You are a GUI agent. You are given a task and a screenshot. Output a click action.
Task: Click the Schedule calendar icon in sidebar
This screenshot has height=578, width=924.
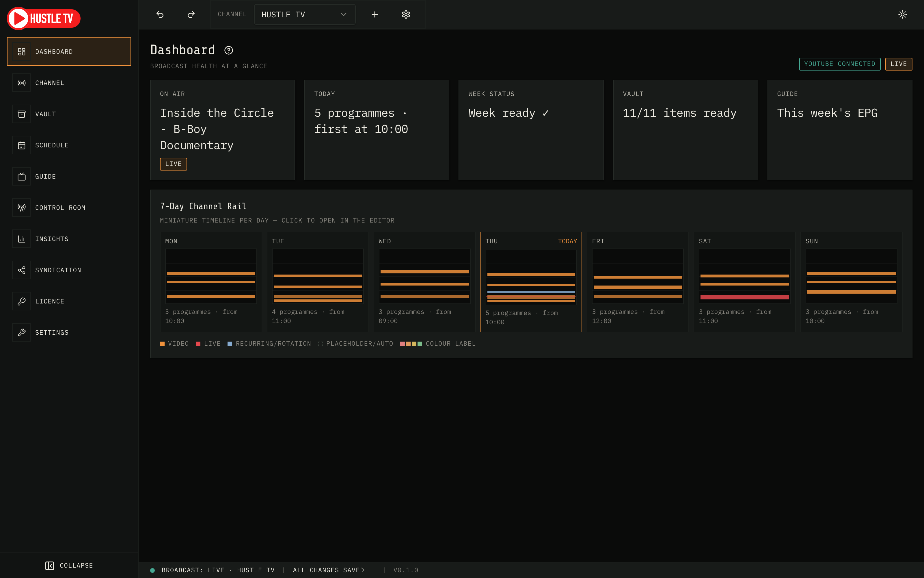tap(21, 145)
